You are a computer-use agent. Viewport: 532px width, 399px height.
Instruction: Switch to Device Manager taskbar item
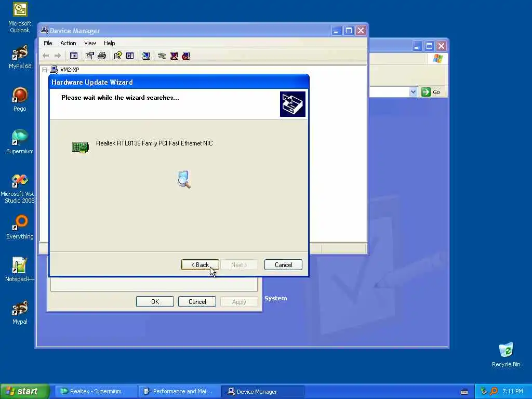coord(262,392)
